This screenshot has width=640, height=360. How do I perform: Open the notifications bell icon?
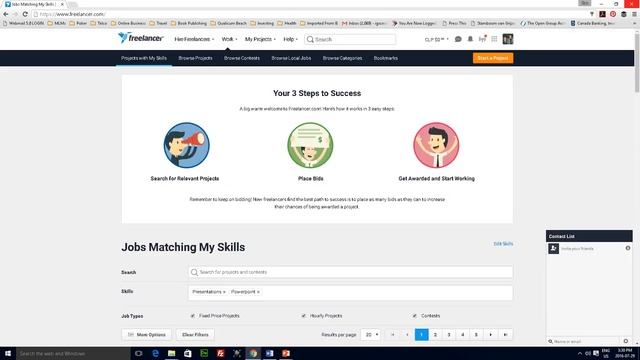click(x=470, y=39)
